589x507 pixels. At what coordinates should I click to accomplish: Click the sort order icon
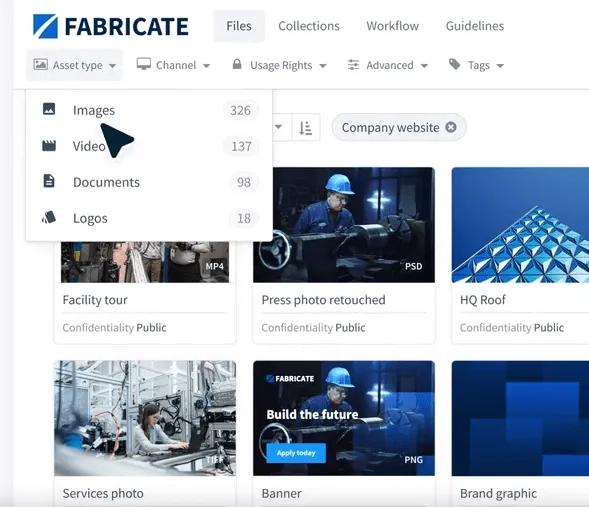[x=305, y=128]
